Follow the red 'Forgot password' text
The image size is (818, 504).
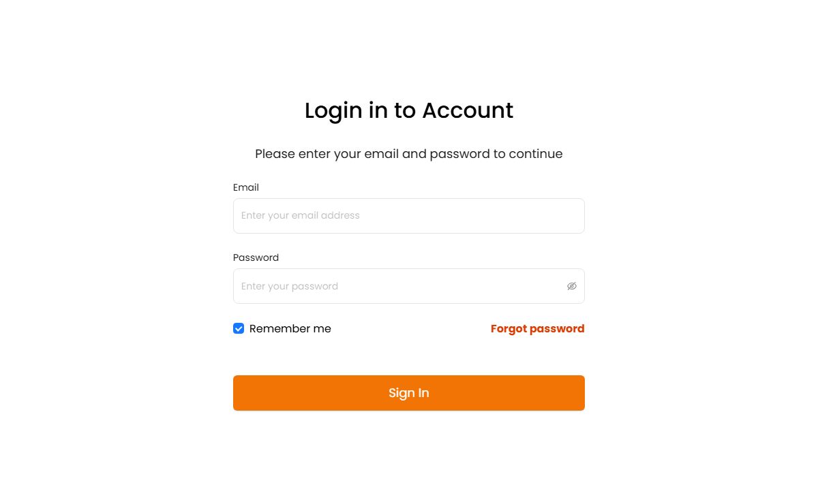click(x=537, y=328)
